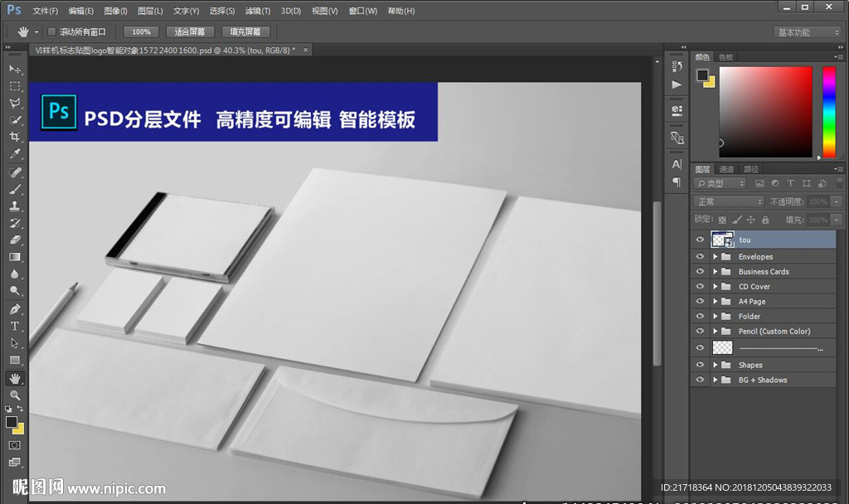Switch to the 通道 (Channels) tab
The height and width of the screenshot is (504, 849).
[x=726, y=169]
